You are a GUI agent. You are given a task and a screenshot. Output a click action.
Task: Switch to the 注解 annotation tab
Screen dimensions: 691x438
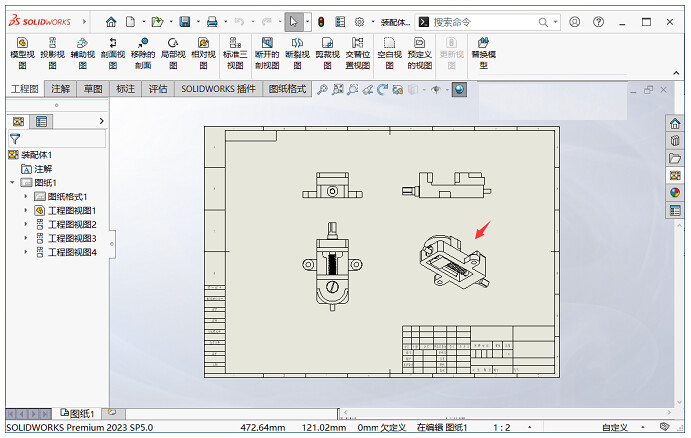61,89
